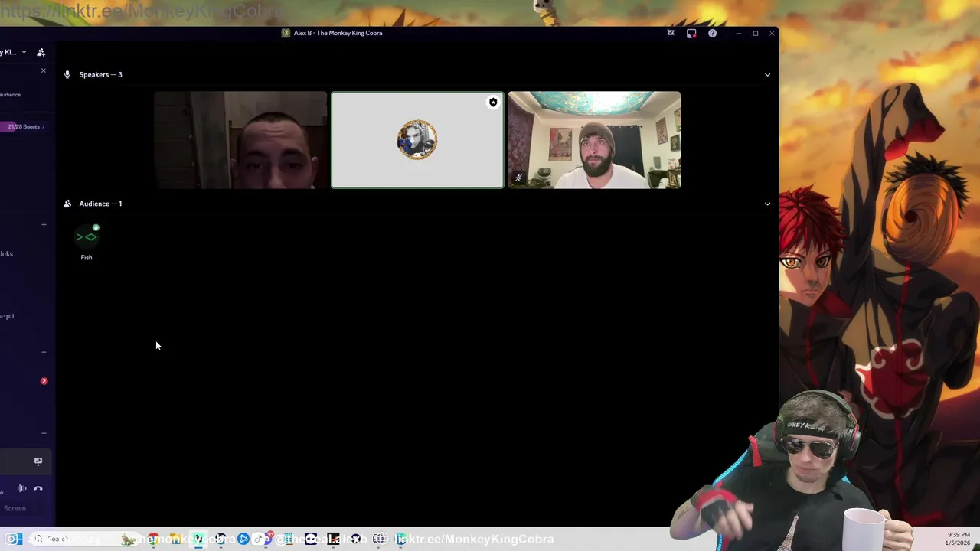Click the Discord window title 'Alex B - The Monkey King Cobra'
Image resolution: width=980 pixels, height=551 pixels.
click(x=338, y=33)
